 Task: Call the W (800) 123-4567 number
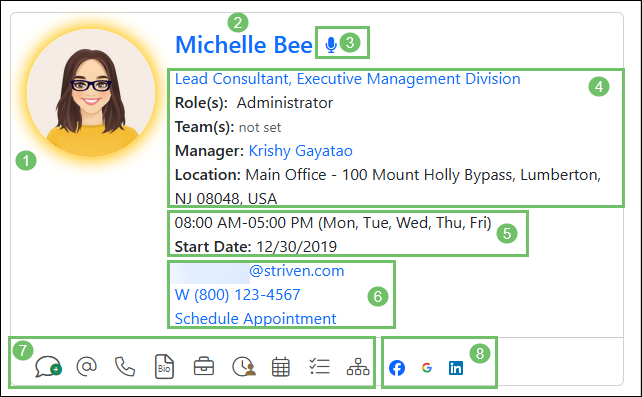click(237, 295)
